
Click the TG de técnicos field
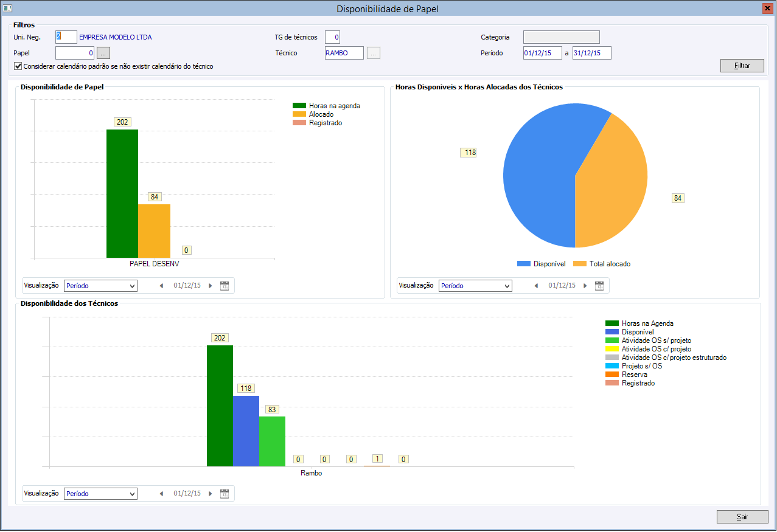[x=332, y=37]
